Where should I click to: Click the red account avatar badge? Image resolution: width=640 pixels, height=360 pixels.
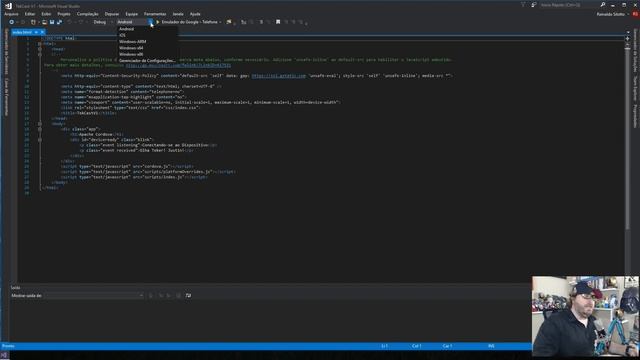point(635,14)
